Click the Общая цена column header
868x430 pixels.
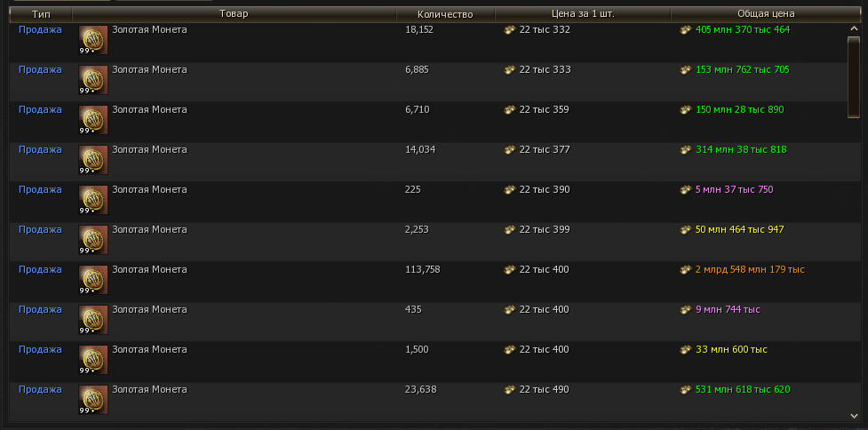(765, 14)
